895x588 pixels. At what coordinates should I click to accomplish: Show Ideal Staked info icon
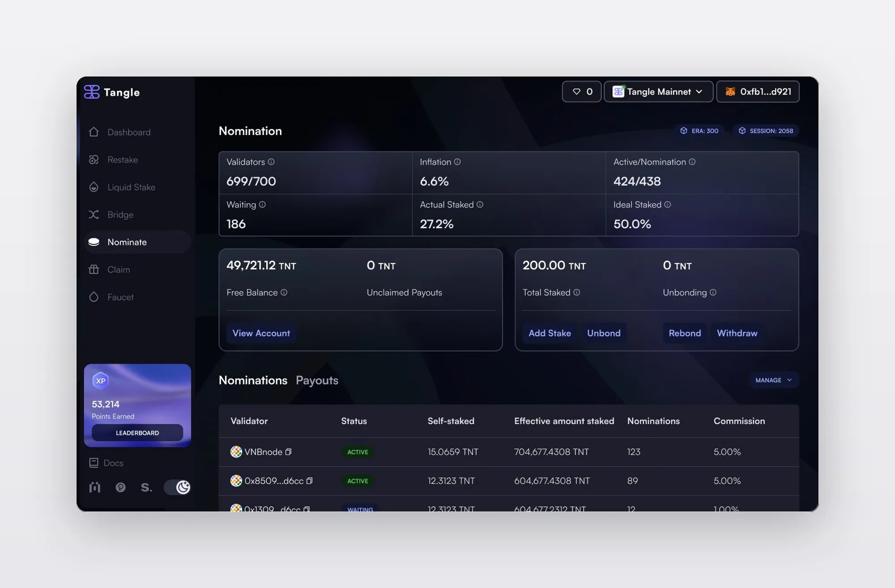coord(668,205)
